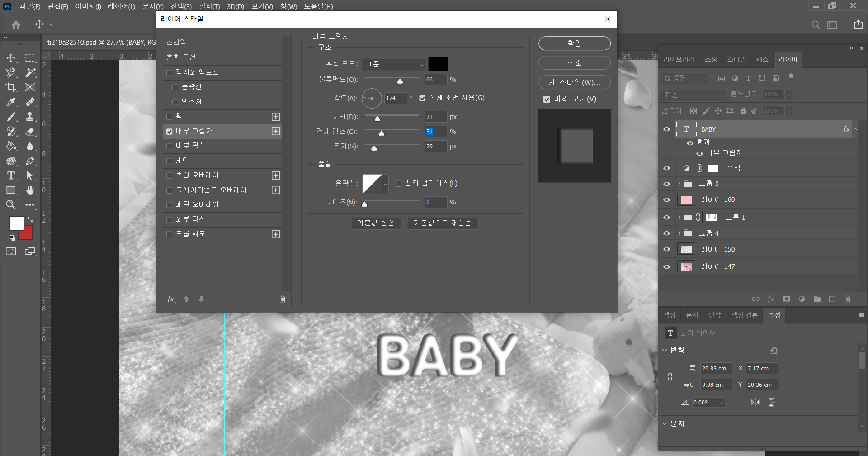868x456 pixels.
Task: Add a layer style fx in Layers panel
Action: tap(771, 299)
